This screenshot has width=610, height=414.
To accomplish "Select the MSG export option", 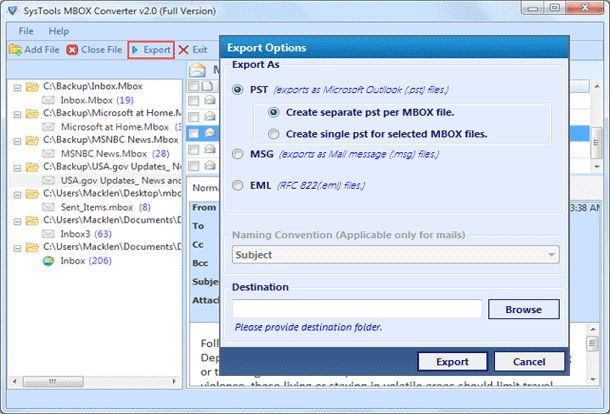I will tap(237, 154).
